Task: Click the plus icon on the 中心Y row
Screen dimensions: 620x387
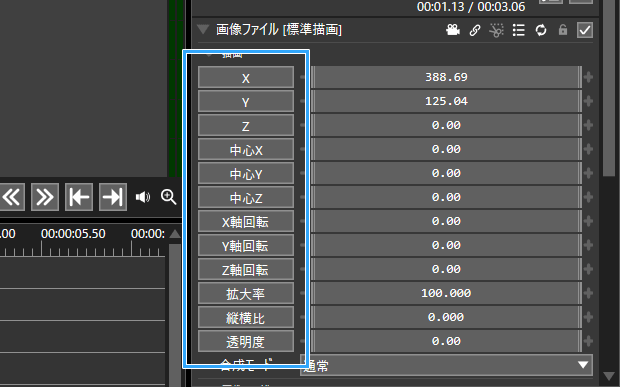Action: click(x=588, y=173)
